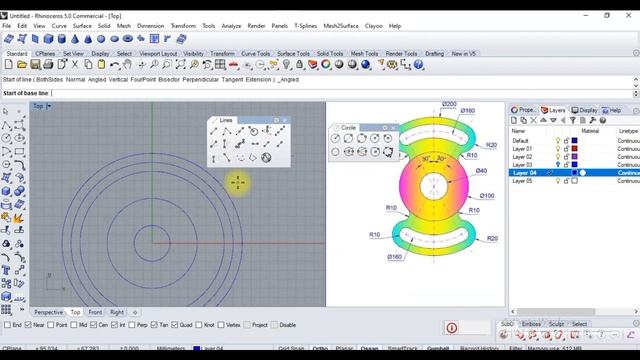Switch to the Perspective viewport tab
Image resolution: width=640 pixels, height=360 pixels.
tap(49, 312)
